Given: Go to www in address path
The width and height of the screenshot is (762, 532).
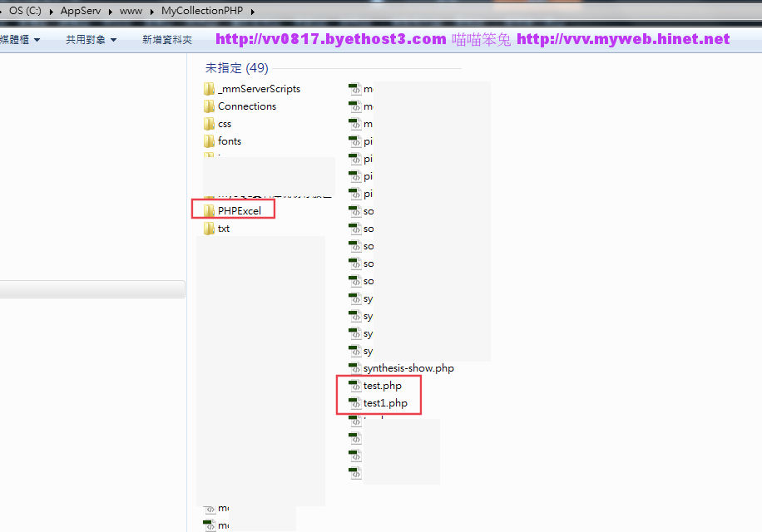Looking at the screenshot, I should 131,12.
